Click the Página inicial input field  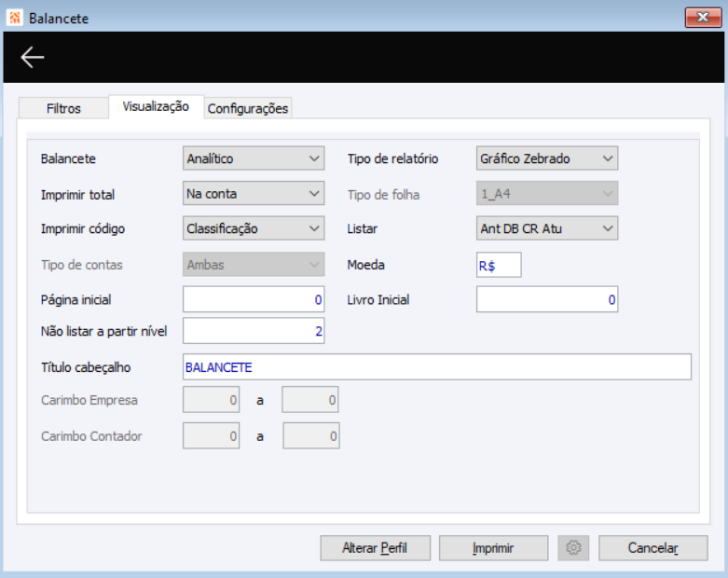click(254, 299)
